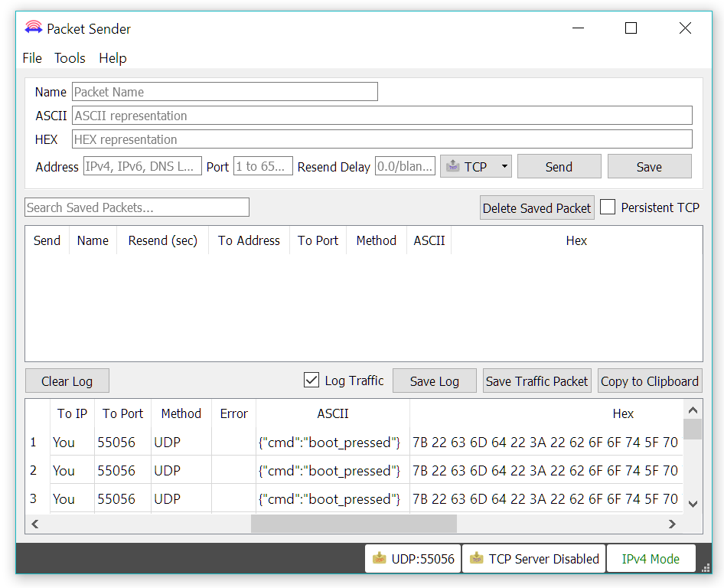Click Save Traffic Packet button

(537, 381)
